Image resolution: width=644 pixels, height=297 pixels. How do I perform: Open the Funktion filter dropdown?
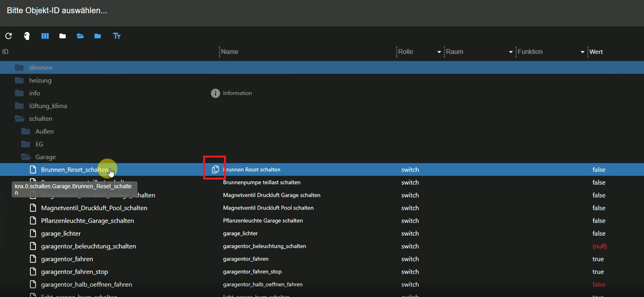click(582, 52)
